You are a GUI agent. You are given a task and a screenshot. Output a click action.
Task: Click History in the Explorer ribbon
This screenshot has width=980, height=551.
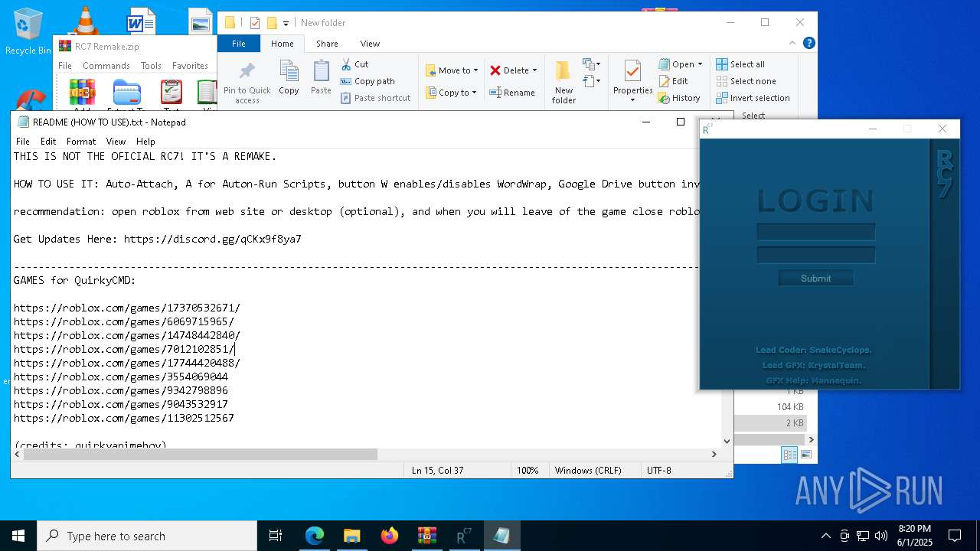[x=679, y=98]
